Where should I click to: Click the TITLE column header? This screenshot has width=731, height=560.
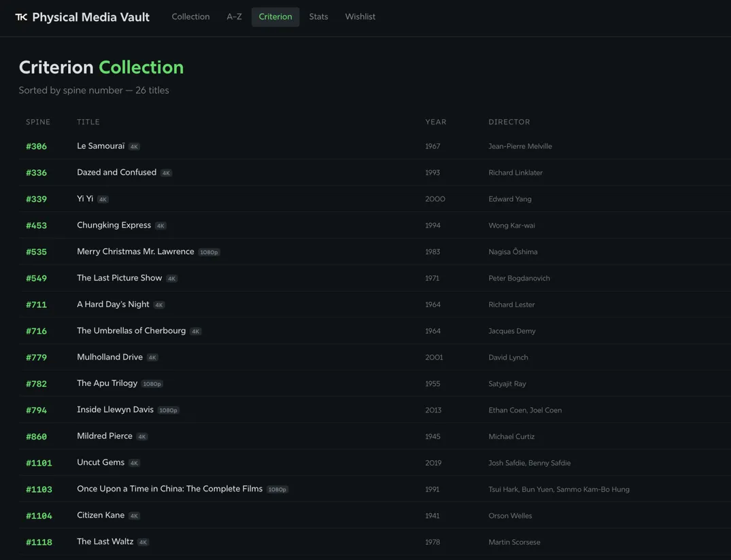[88, 122]
